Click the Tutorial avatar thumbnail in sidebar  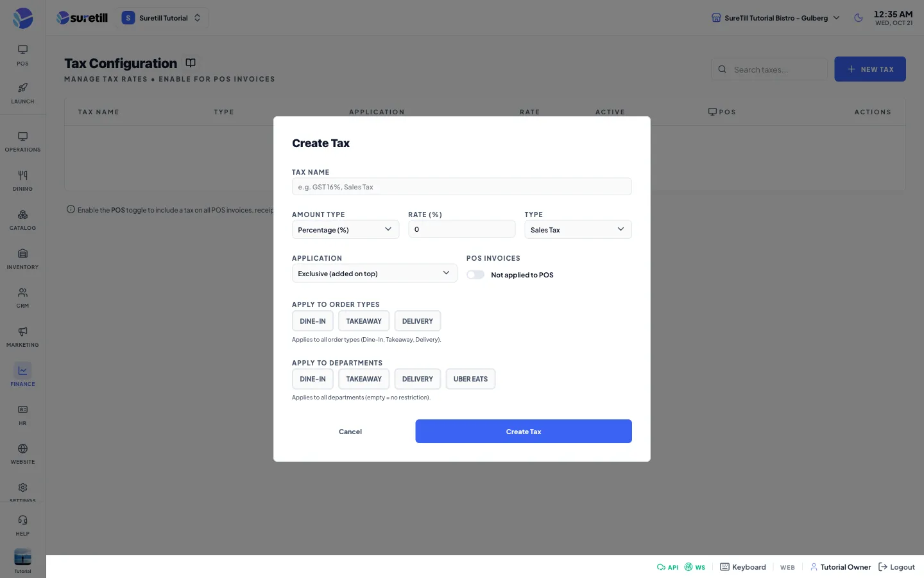coord(22,557)
